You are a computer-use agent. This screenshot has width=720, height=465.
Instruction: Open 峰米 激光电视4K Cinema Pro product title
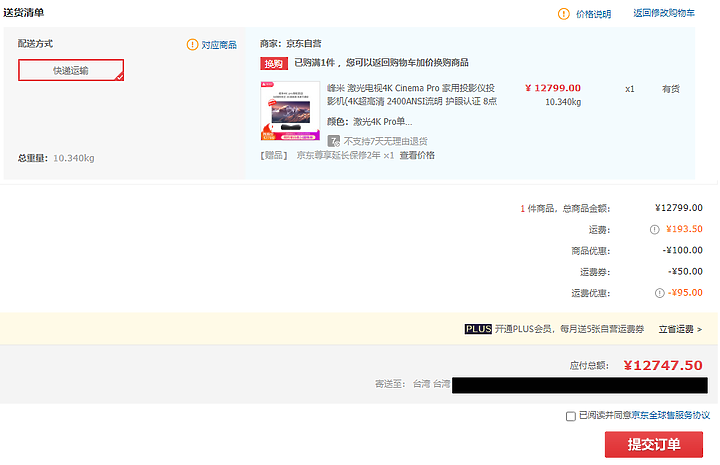click(x=411, y=95)
